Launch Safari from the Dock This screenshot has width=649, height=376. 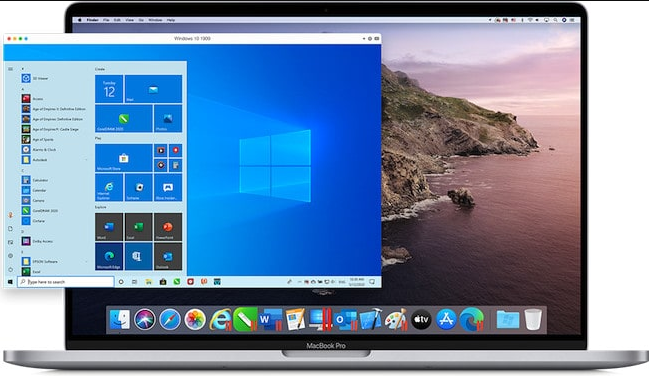[x=170, y=320]
